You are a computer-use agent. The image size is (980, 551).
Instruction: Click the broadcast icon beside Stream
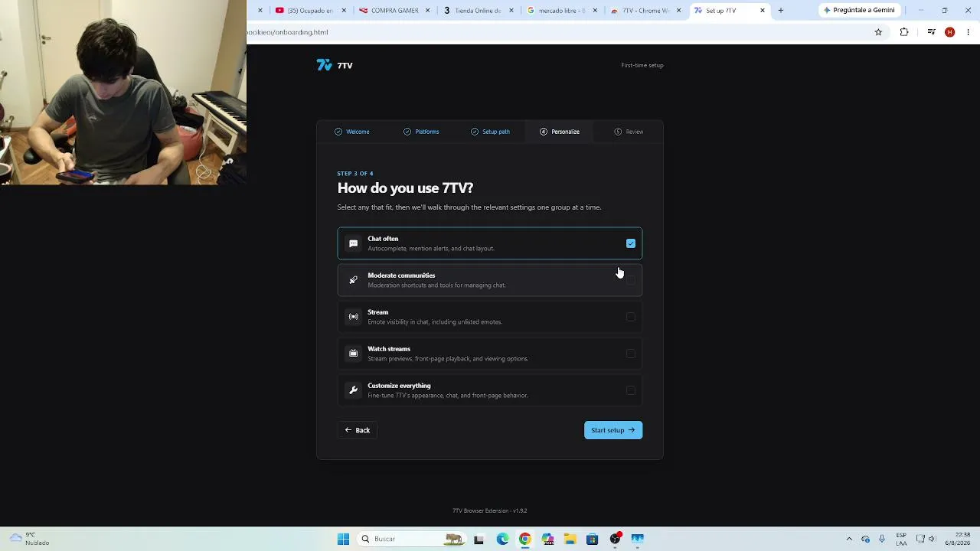(353, 317)
